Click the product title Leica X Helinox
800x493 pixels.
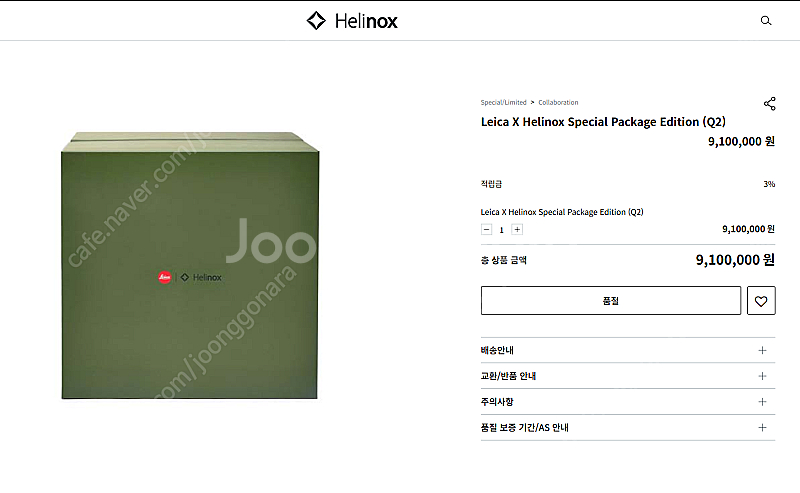603,122
